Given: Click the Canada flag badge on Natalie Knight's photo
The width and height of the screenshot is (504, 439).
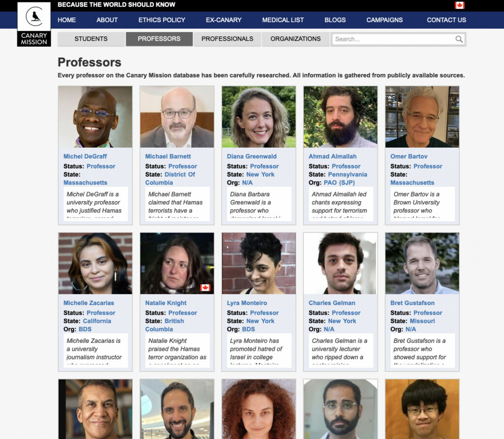Looking at the screenshot, I should 205,287.
